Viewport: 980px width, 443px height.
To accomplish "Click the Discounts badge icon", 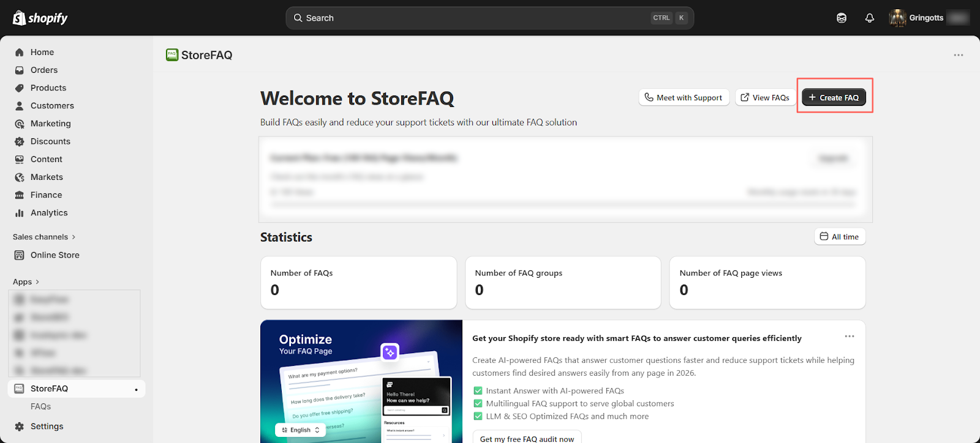I will pyautogui.click(x=20, y=141).
